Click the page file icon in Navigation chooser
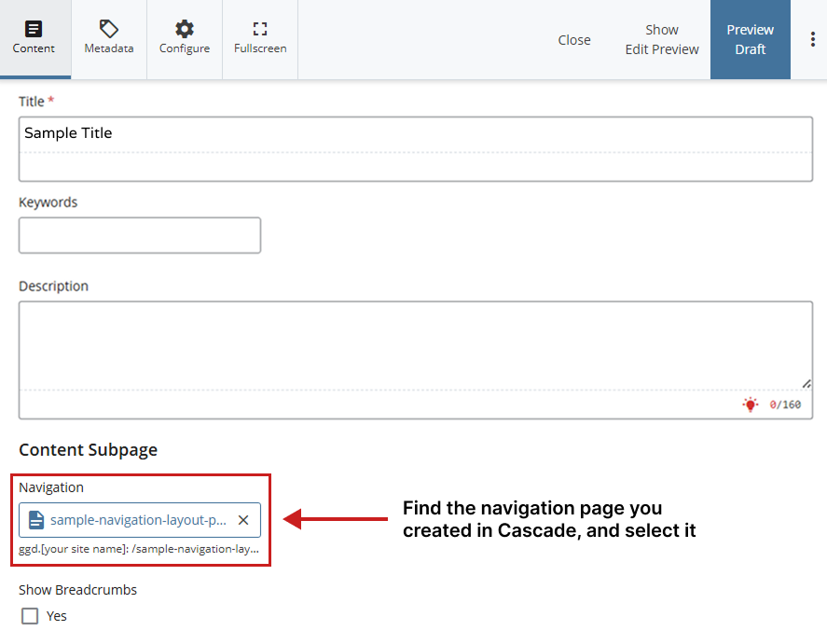 point(36,520)
